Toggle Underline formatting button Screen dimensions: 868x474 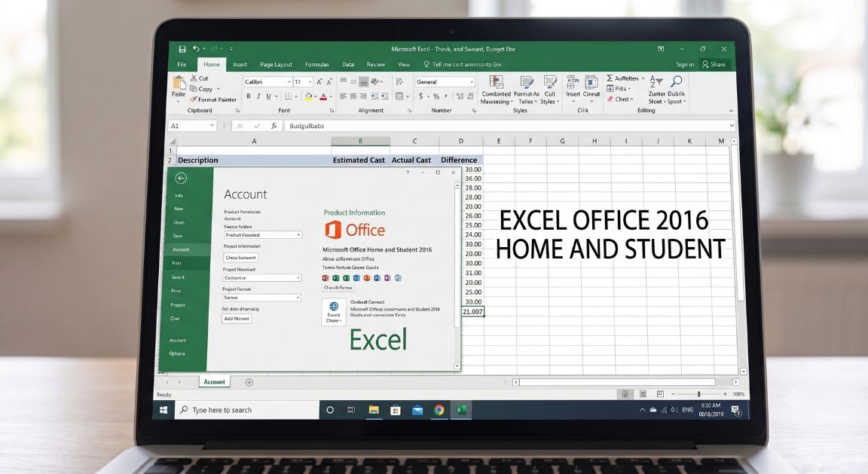click(268, 96)
